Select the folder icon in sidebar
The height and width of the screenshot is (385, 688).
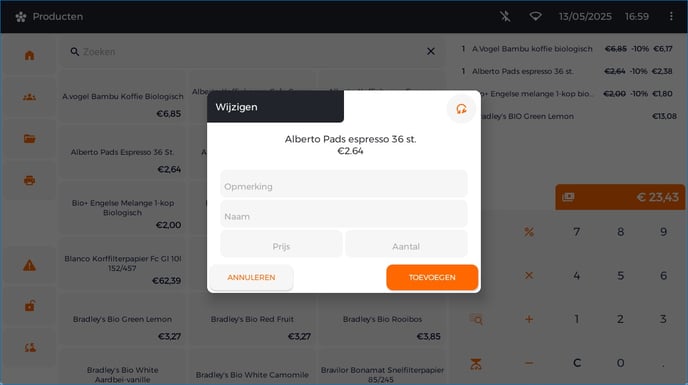click(29, 139)
